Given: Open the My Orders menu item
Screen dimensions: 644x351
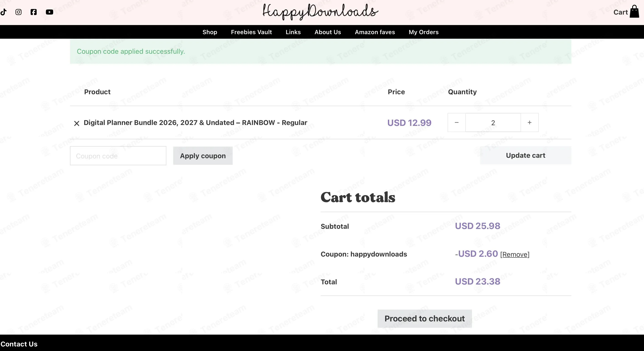Looking at the screenshot, I should 423,32.
